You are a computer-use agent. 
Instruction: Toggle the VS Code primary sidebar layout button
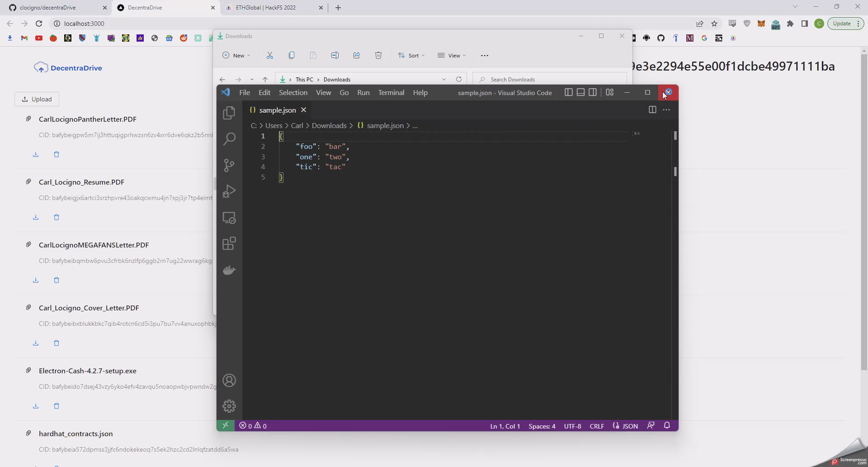[569, 92]
